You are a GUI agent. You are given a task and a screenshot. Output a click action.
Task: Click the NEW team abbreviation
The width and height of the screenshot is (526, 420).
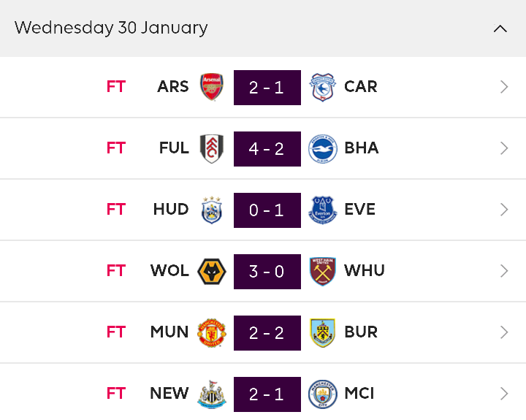[169, 393]
